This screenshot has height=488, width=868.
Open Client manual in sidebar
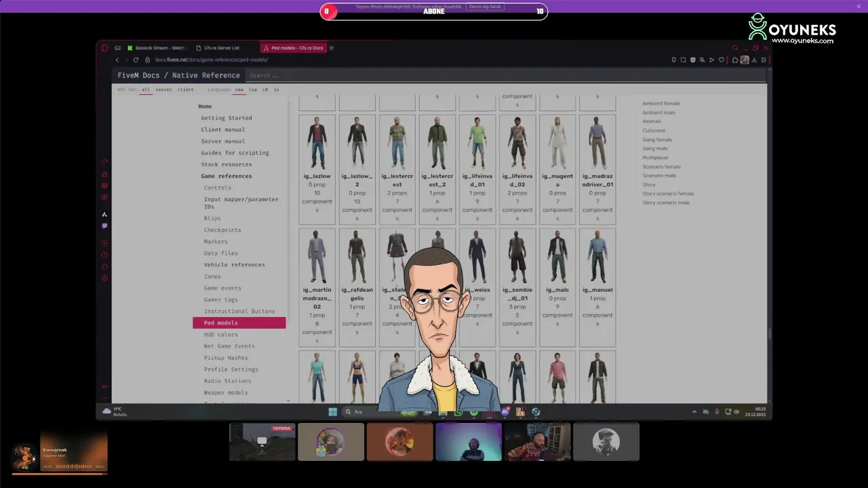pos(223,129)
